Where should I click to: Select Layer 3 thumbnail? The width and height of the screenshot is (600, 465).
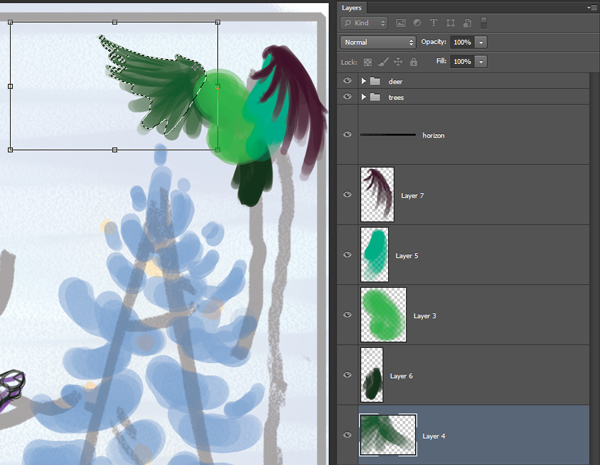383,315
